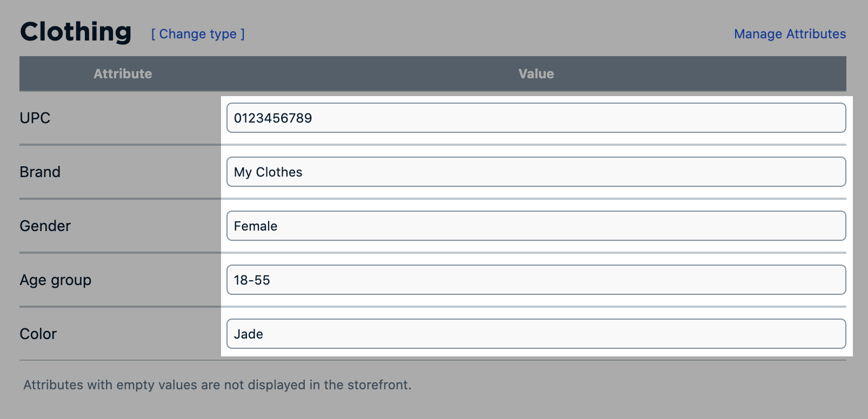Click the Color input containing Jade
868x419 pixels.
click(x=536, y=334)
